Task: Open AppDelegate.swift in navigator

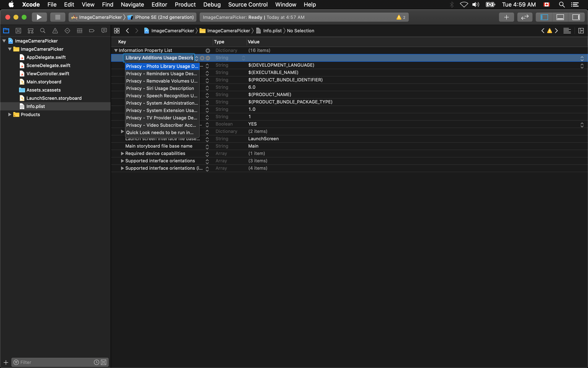Action: click(46, 57)
